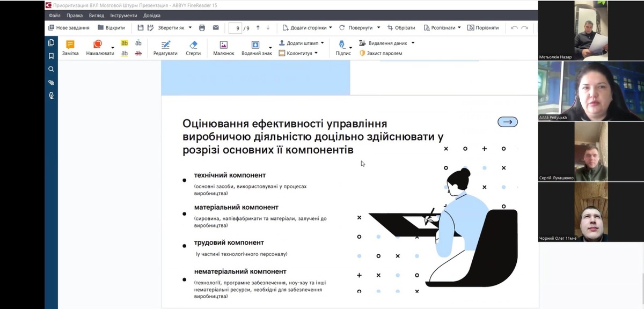Click the arrow button on the slide

click(x=508, y=122)
